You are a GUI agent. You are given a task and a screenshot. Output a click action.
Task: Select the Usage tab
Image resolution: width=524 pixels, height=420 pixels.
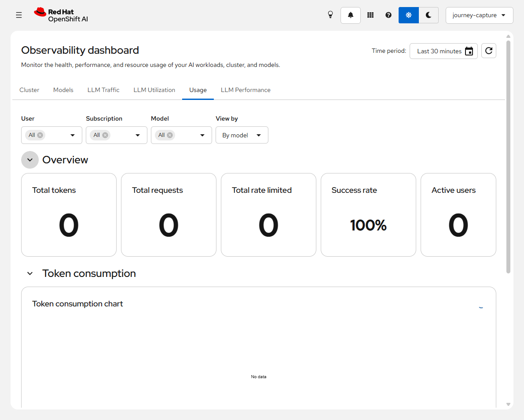click(x=198, y=90)
